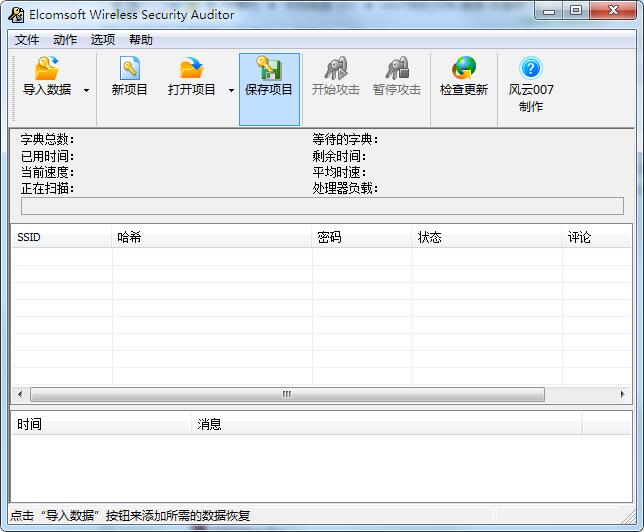
Task: Open the 文件 menu
Action: point(27,40)
